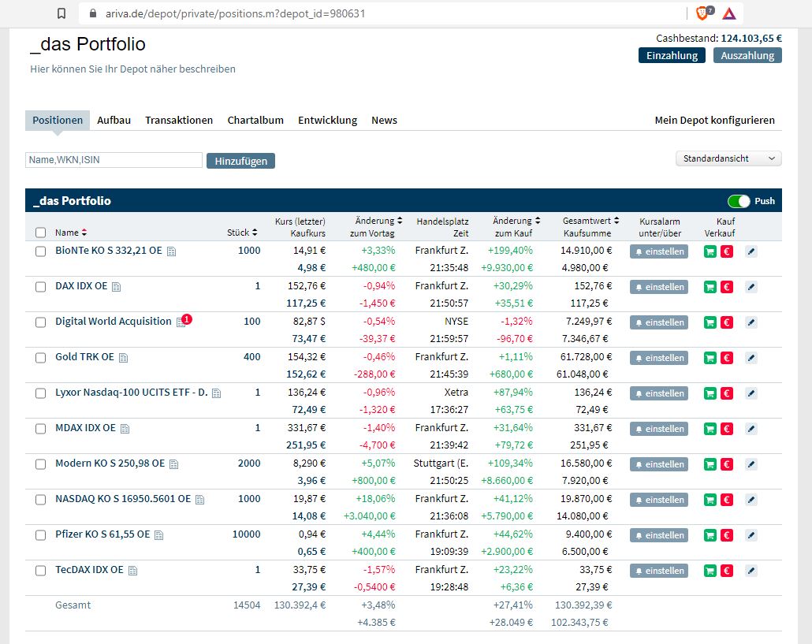Tick the select-all checkbox in table header
This screenshot has height=644, width=812.
coord(41,233)
